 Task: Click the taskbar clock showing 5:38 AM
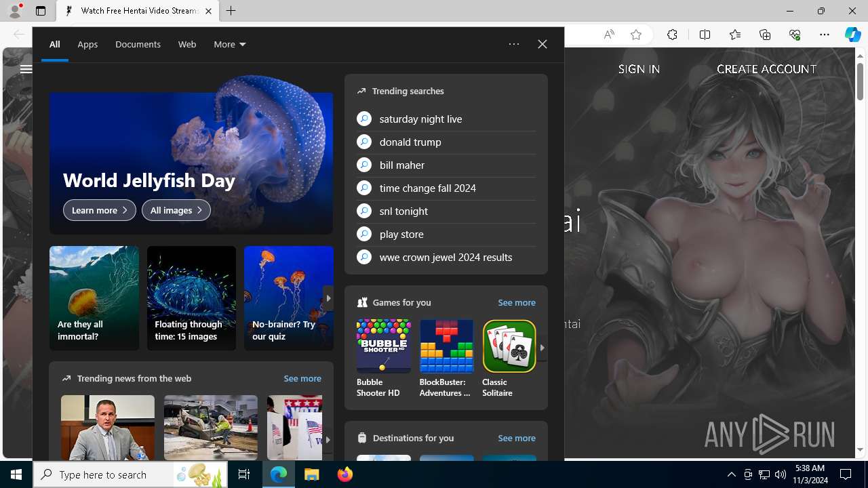coord(810,474)
